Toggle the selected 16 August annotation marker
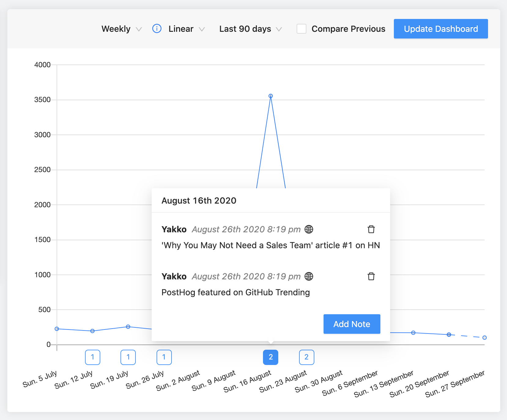Screen dimensions: 507x420 tap(271, 357)
